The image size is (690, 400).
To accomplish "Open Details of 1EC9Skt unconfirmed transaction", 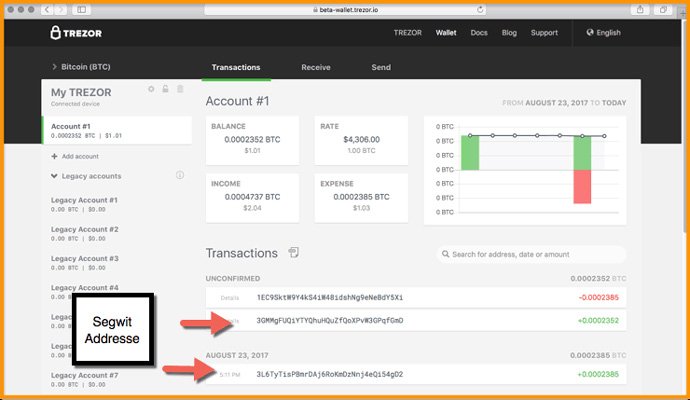I will point(230,298).
